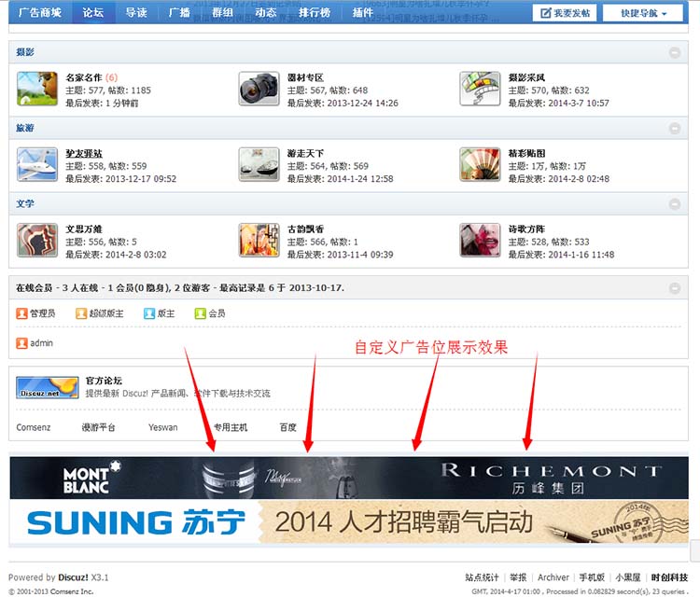Image resolution: width=700 pixels, height=611 pixels.
Task: Collapse the 旅游 section
Action: coord(675,128)
